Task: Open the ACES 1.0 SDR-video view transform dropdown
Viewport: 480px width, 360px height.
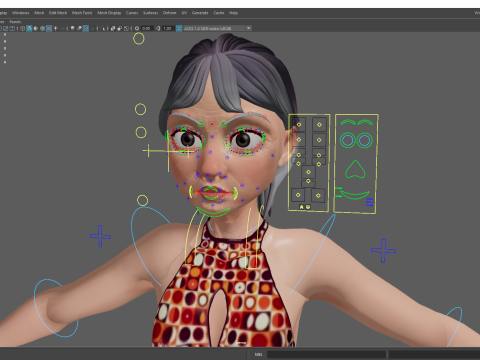Action: [x=217, y=28]
